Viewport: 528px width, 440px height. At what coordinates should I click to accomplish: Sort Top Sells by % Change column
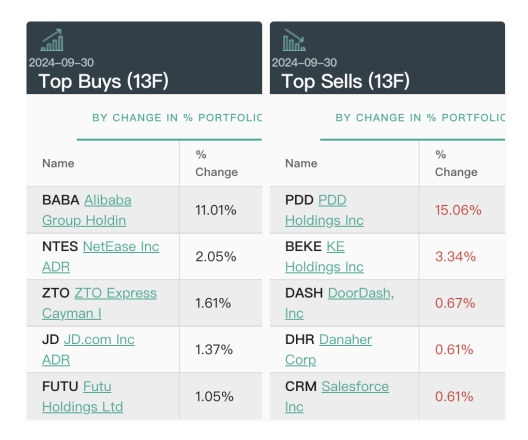click(x=456, y=163)
